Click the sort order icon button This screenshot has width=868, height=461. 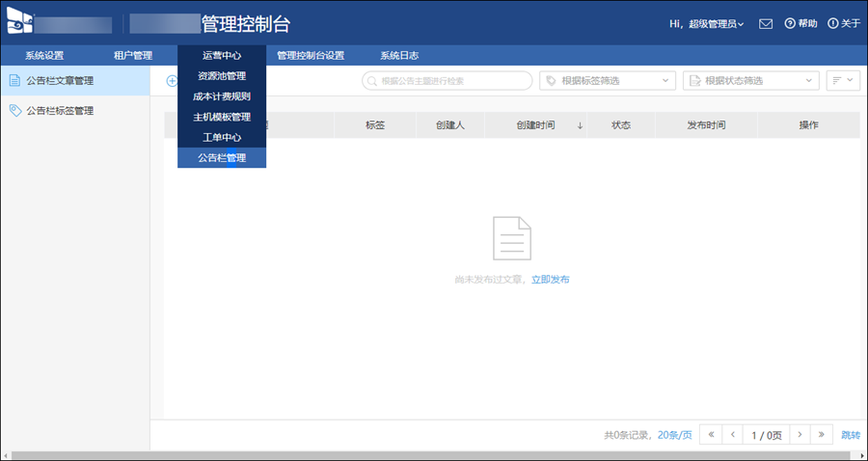pyautogui.click(x=843, y=80)
